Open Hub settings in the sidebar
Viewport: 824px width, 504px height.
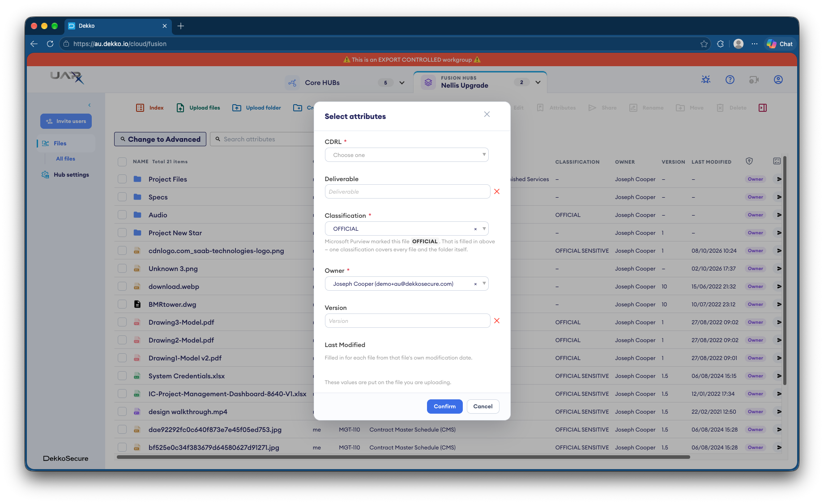[66, 174]
